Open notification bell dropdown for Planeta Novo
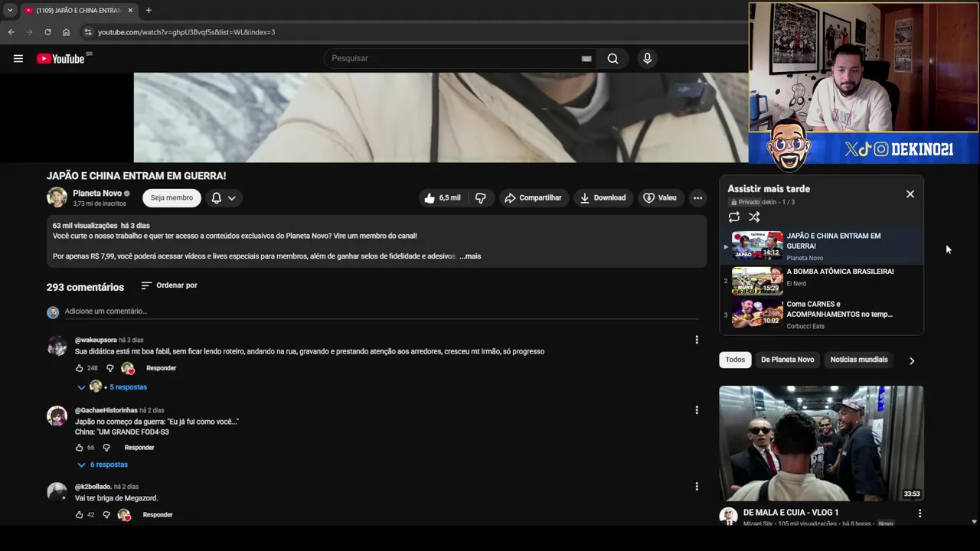 224,197
